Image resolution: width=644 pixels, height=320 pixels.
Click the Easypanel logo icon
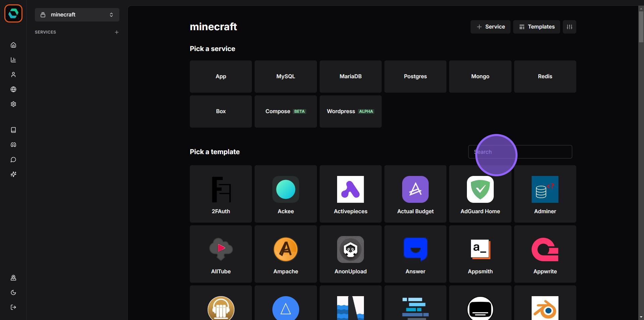[x=13, y=13]
